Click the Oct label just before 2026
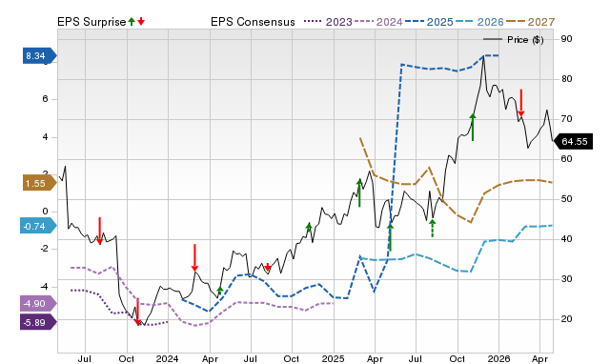The width and height of the screenshot is (610, 364). point(457,359)
